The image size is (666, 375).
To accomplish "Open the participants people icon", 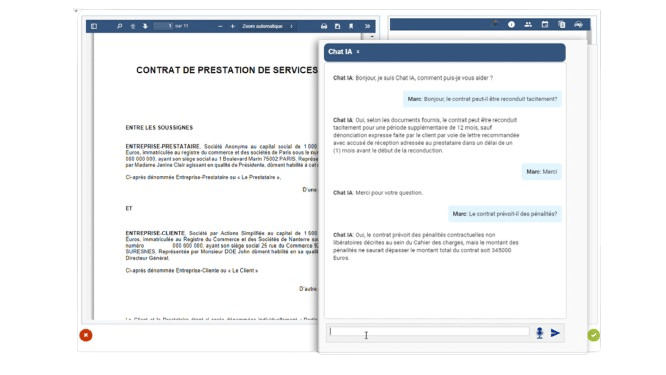I will (x=528, y=25).
